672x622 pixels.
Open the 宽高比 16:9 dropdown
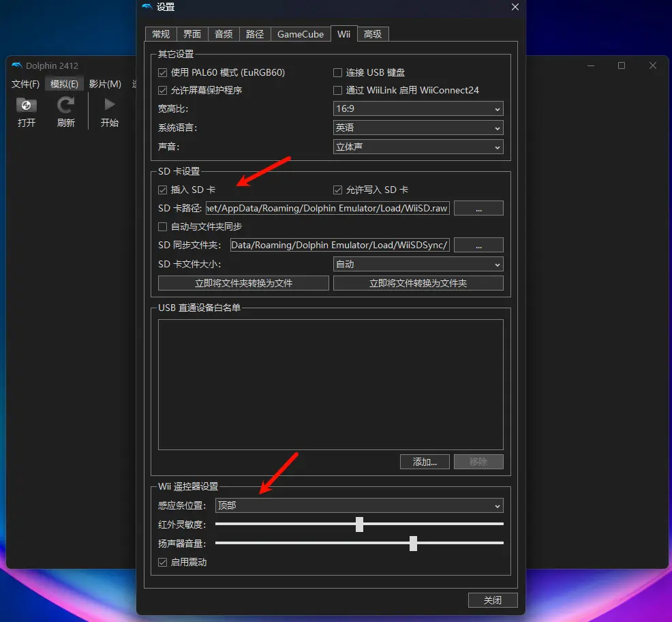coord(418,109)
